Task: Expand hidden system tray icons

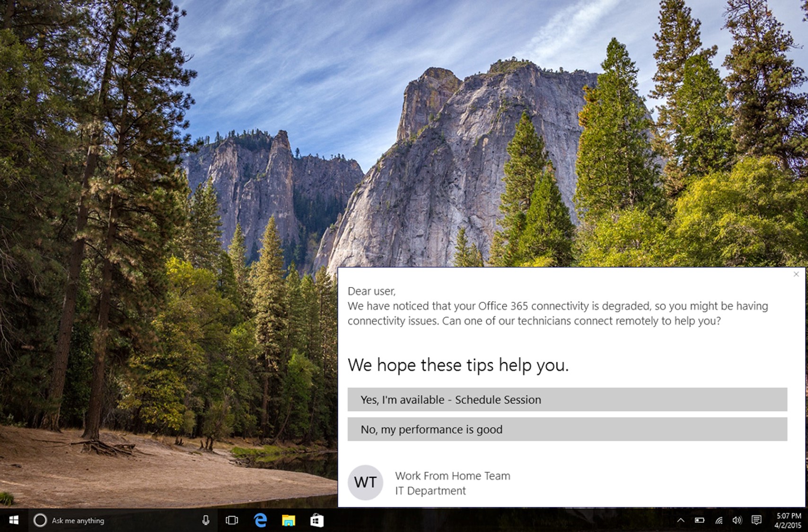Action: 681,520
